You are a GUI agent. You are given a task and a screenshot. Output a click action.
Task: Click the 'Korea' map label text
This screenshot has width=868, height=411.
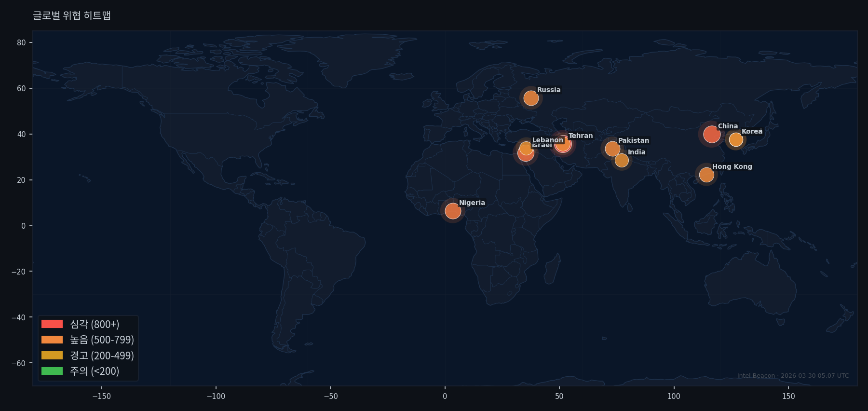[752, 131]
